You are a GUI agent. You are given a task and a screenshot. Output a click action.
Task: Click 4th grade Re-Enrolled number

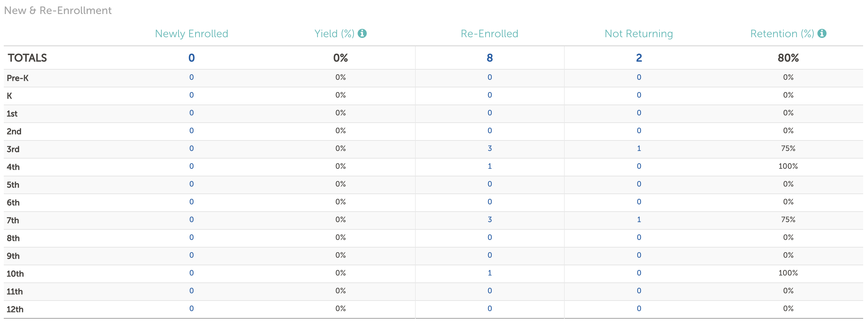click(490, 166)
